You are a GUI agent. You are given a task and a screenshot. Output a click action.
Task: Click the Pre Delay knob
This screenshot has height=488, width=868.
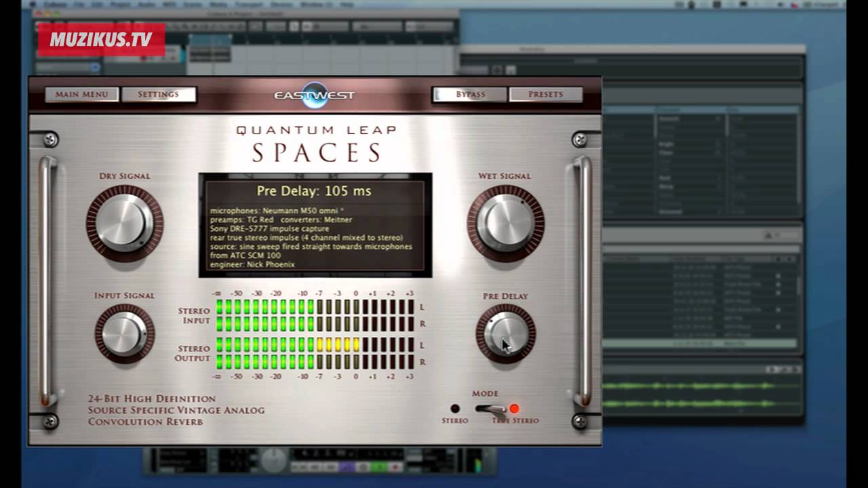click(505, 333)
